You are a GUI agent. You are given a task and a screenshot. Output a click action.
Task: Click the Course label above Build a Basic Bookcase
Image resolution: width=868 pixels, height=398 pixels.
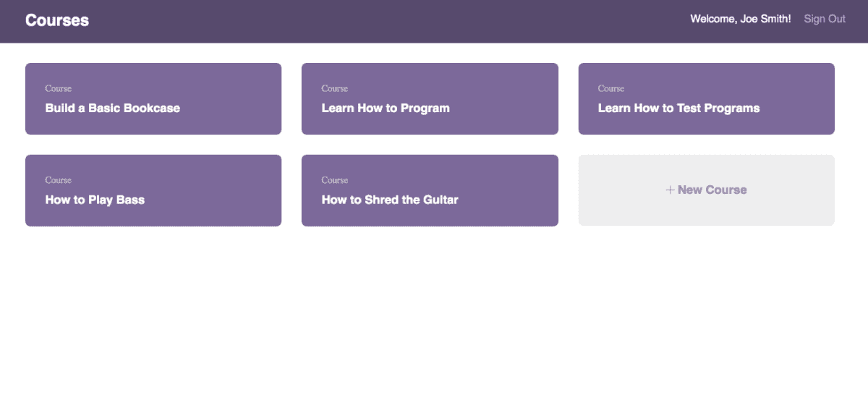[59, 88]
